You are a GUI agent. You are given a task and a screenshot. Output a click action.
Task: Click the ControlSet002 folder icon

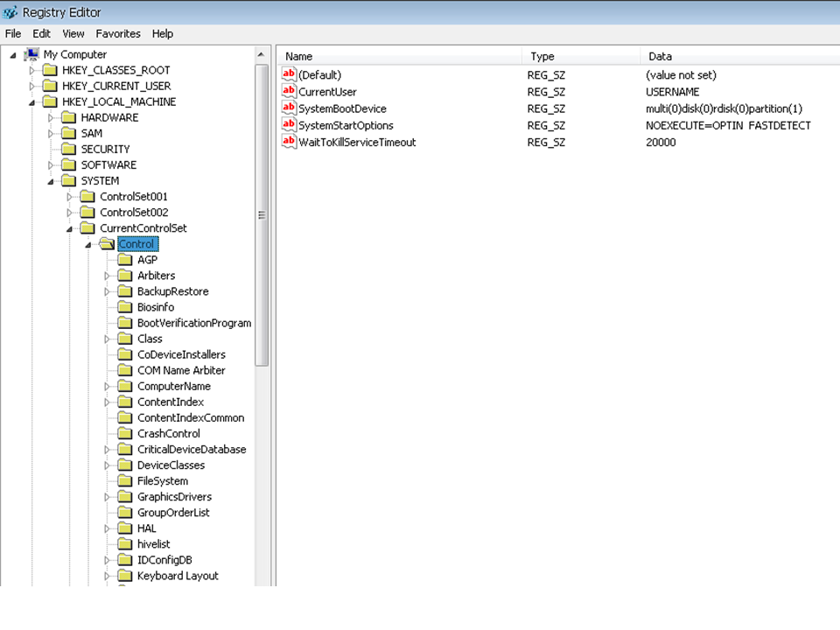click(87, 212)
